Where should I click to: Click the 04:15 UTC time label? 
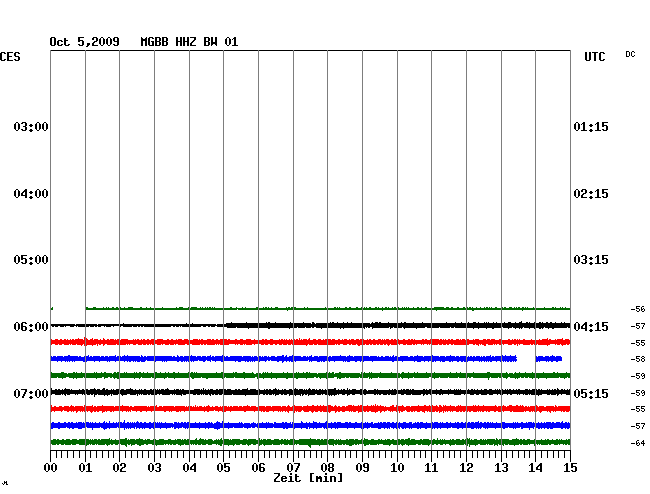pos(591,327)
